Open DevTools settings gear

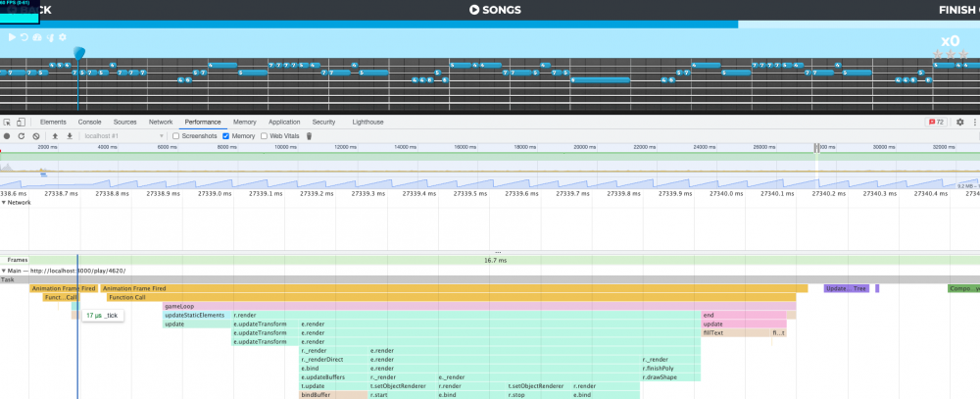(x=960, y=122)
